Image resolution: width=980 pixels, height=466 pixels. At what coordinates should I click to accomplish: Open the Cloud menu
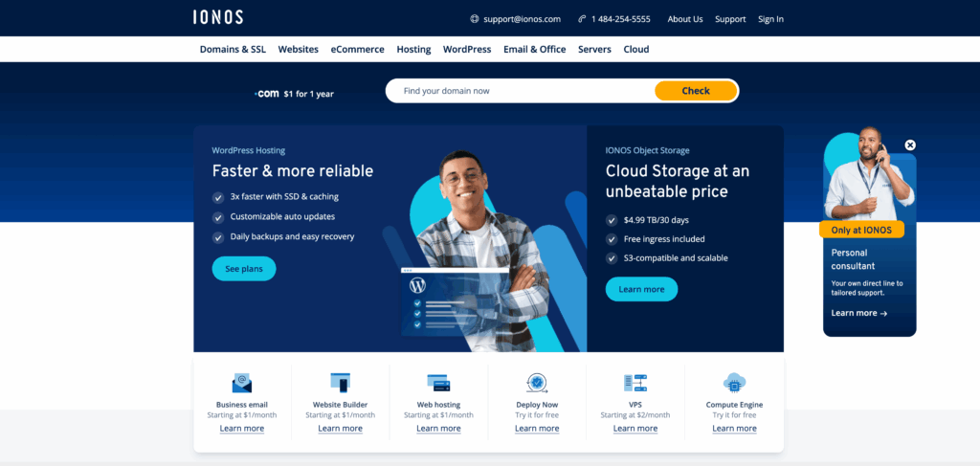pyautogui.click(x=636, y=50)
